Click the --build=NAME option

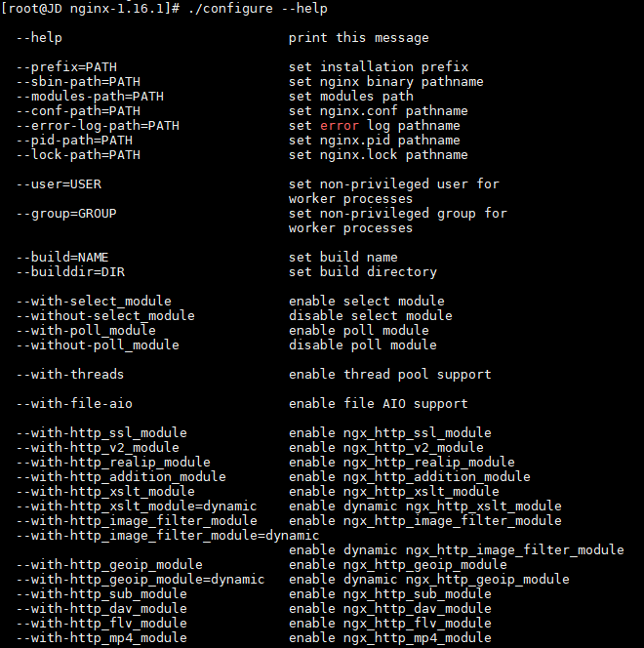pyautogui.click(x=62, y=258)
